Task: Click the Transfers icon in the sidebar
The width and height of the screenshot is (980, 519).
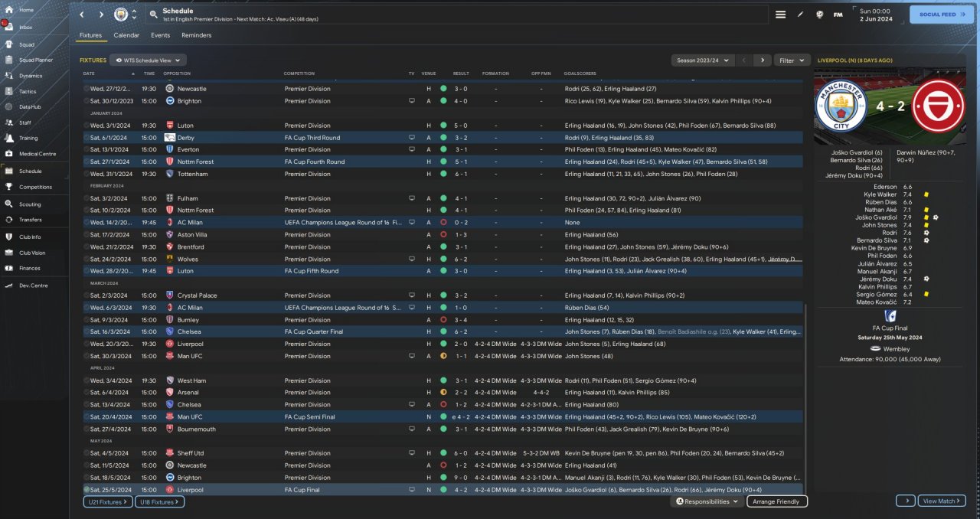Action: (10, 220)
